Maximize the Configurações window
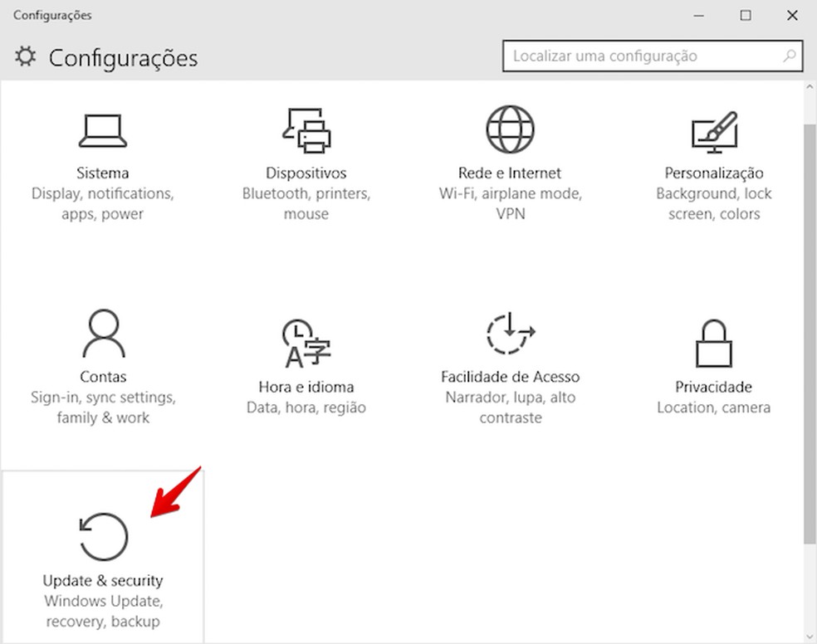Screen dimensions: 817x644 (746, 15)
